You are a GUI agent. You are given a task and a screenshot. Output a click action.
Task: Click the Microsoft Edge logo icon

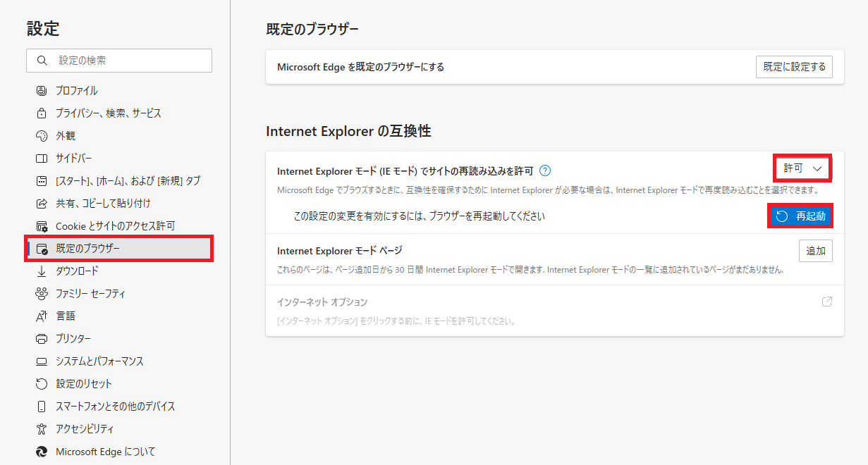click(x=42, y=452)
